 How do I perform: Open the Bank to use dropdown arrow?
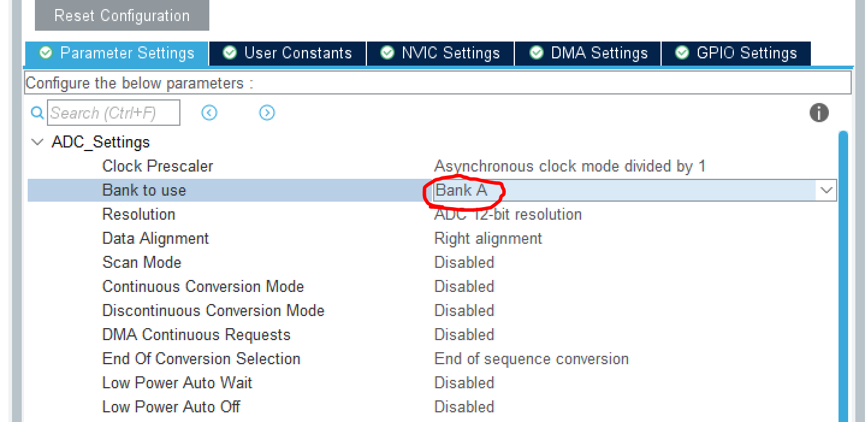(x=826, y=190)
